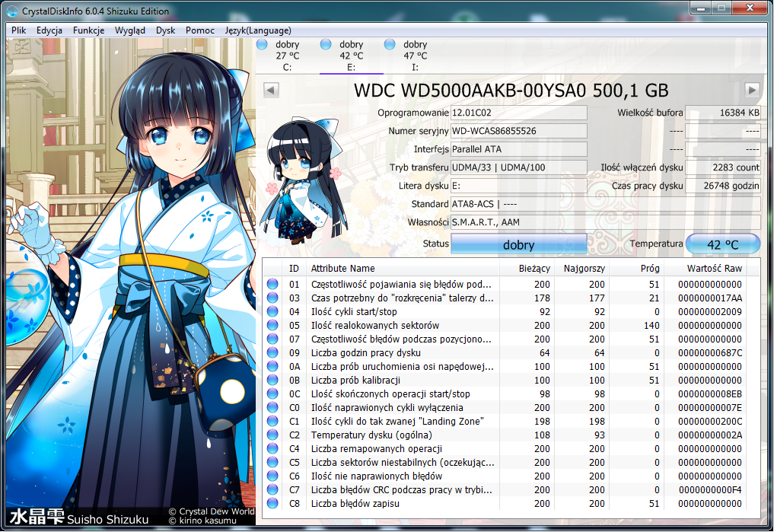Image resolution: width=774 pixels, height=532 pixels.
Task: Select the row 'Liczba błędów zapisu'
Action: [x=504, y=503]
